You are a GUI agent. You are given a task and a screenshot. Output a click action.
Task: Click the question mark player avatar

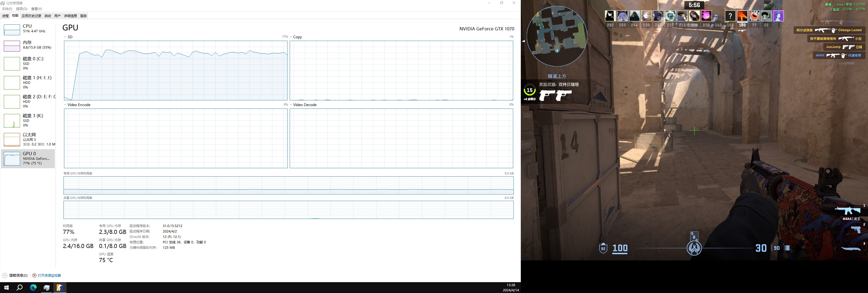point(730,16)
